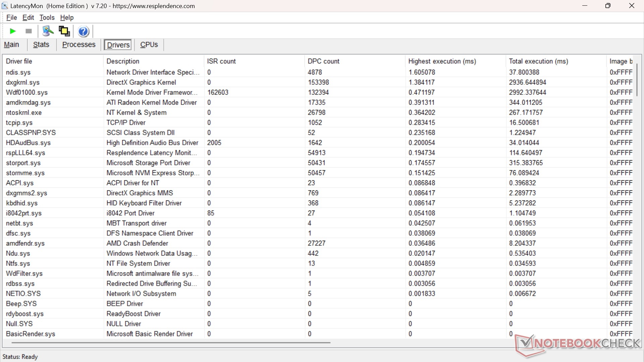Image resolution: width=644 pixels, height=362 pixels.
Task: Switch to the Stats tab
Action: (x=41, y=45)
